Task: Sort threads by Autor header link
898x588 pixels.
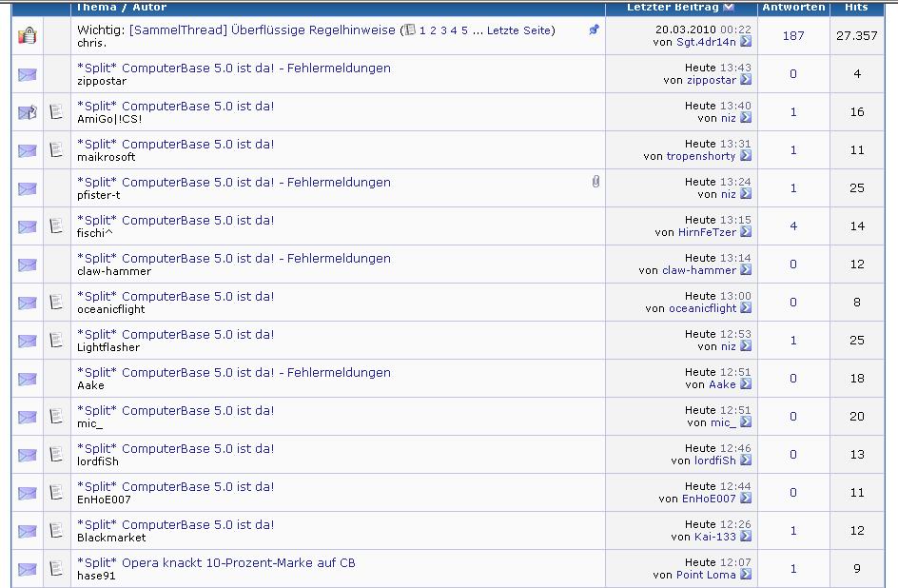Action: click(149, 7)
